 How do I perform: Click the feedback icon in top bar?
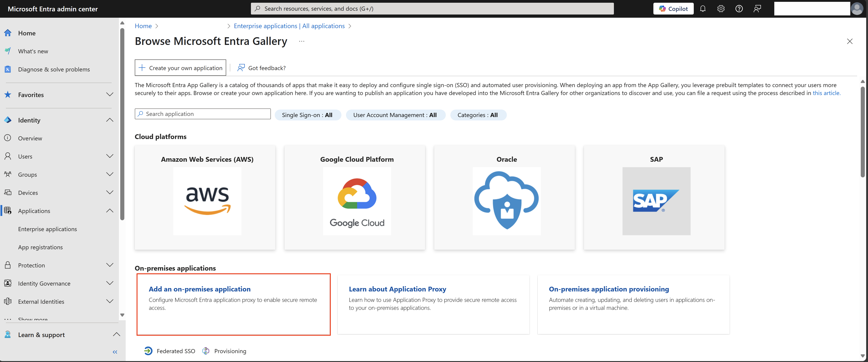click(757, 9)
